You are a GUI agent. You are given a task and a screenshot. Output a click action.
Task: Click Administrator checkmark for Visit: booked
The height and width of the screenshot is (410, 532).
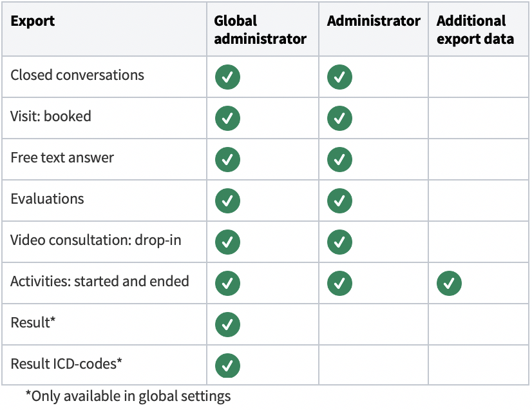point(339,118)
